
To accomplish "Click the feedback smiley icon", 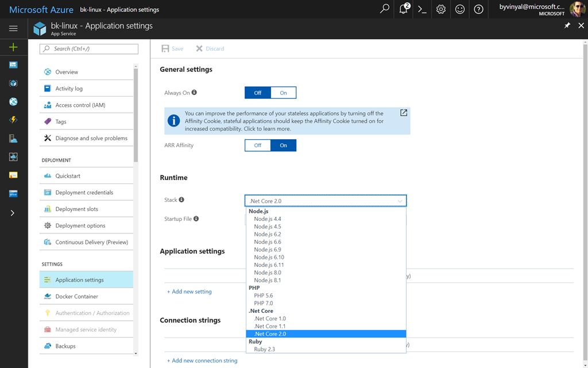I will click(459, 9).
